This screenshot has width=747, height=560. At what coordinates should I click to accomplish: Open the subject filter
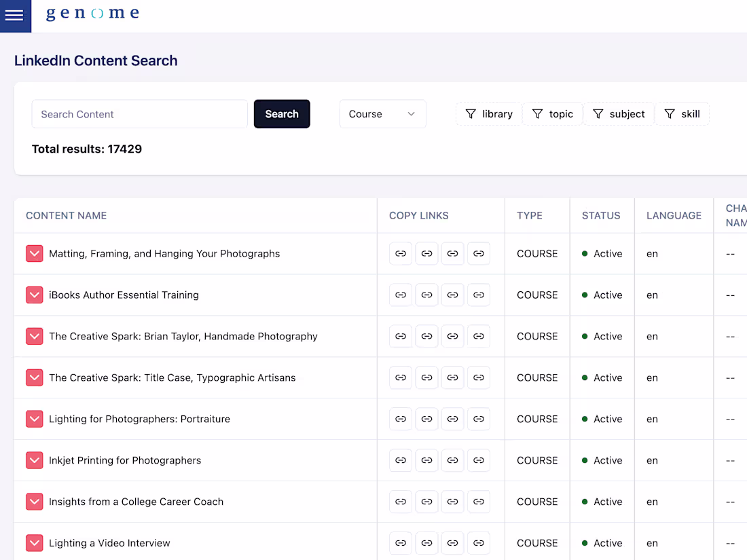[x=619, y=114]
